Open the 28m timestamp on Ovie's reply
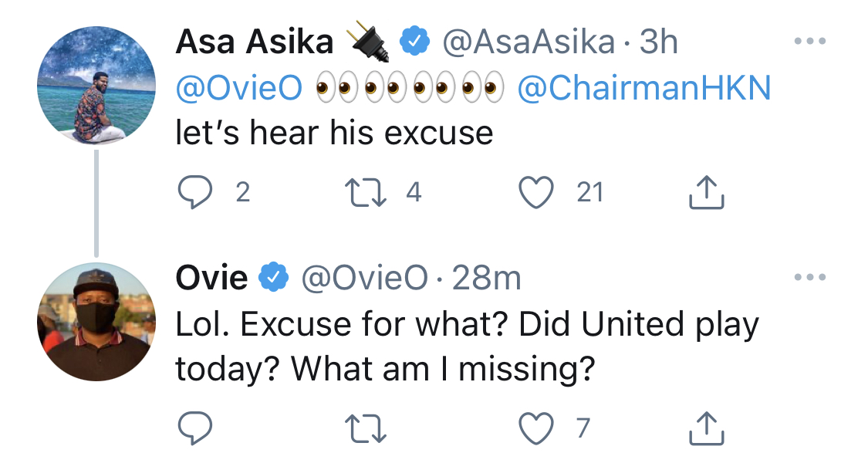The width and height of the screenshot is (868, 453). click(486, 278)
